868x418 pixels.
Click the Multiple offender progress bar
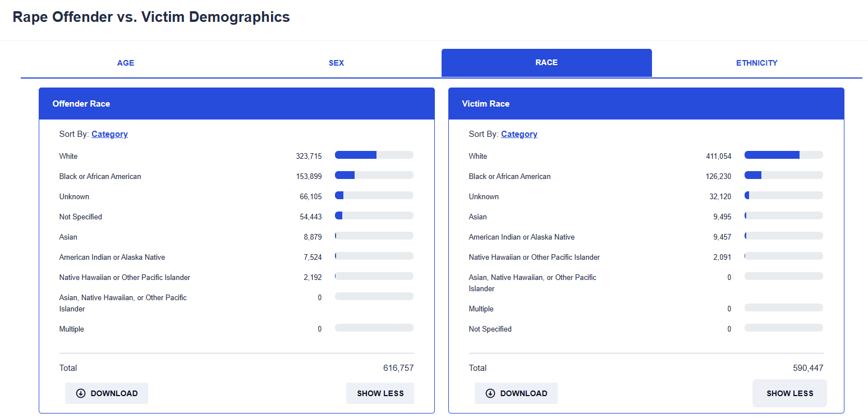374,328
